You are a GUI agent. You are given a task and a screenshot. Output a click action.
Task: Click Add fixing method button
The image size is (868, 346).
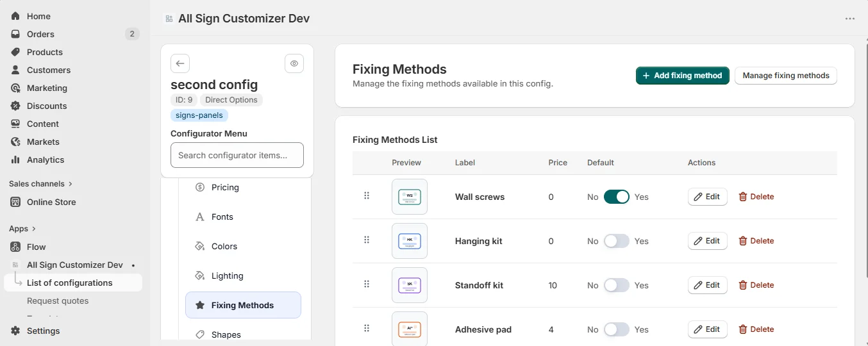point(682,76)
